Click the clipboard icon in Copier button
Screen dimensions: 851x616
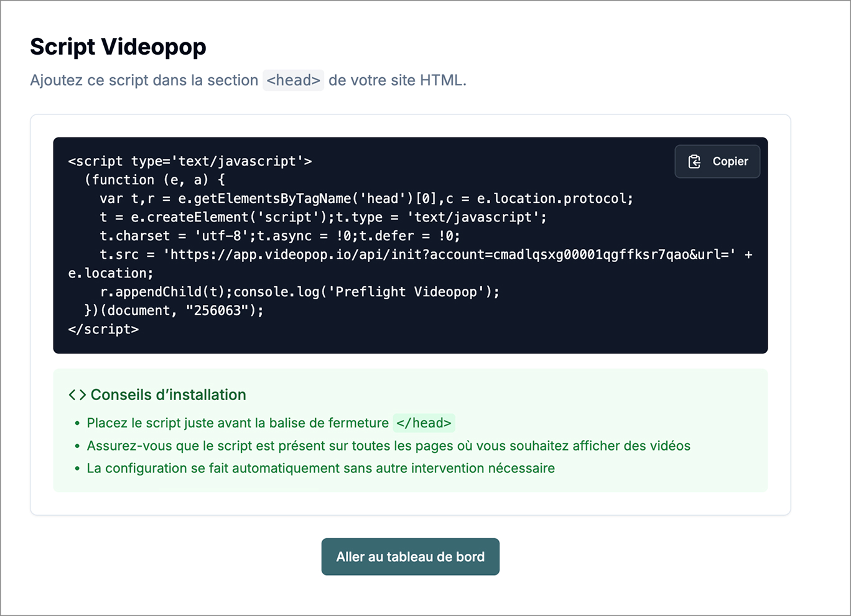click(x=694, y=162)
